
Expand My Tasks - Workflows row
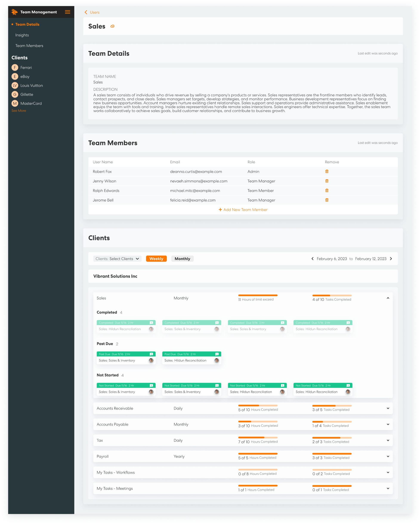(388, 472)
